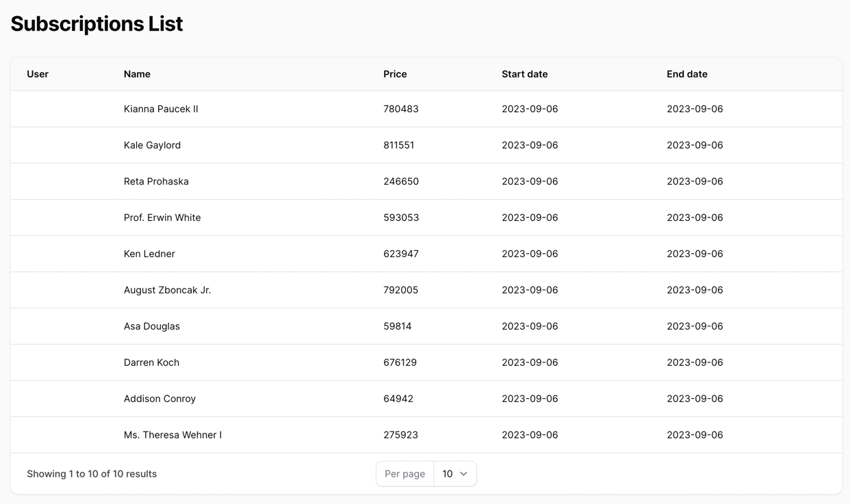Viewport: 850px width, 504px height.
Task: Select the name Ms. Theresa Wehner I
Action: (172, 435)
